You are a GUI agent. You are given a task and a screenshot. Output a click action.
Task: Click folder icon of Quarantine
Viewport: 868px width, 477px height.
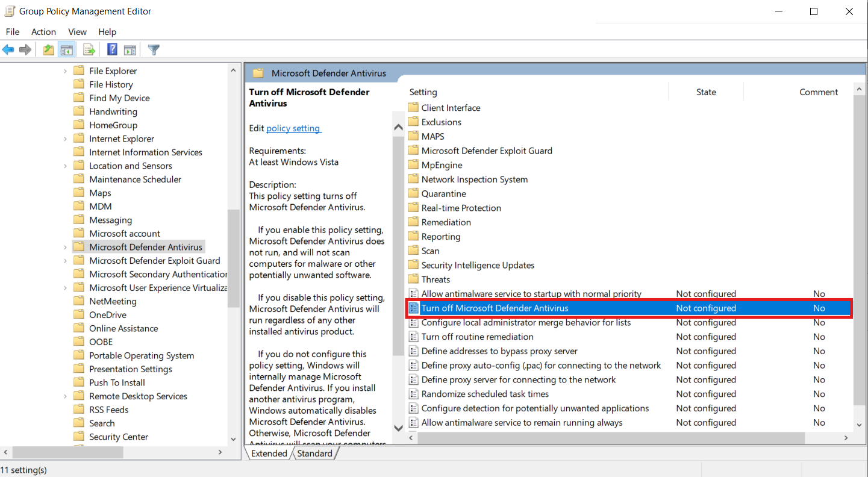tap(413, 194)
